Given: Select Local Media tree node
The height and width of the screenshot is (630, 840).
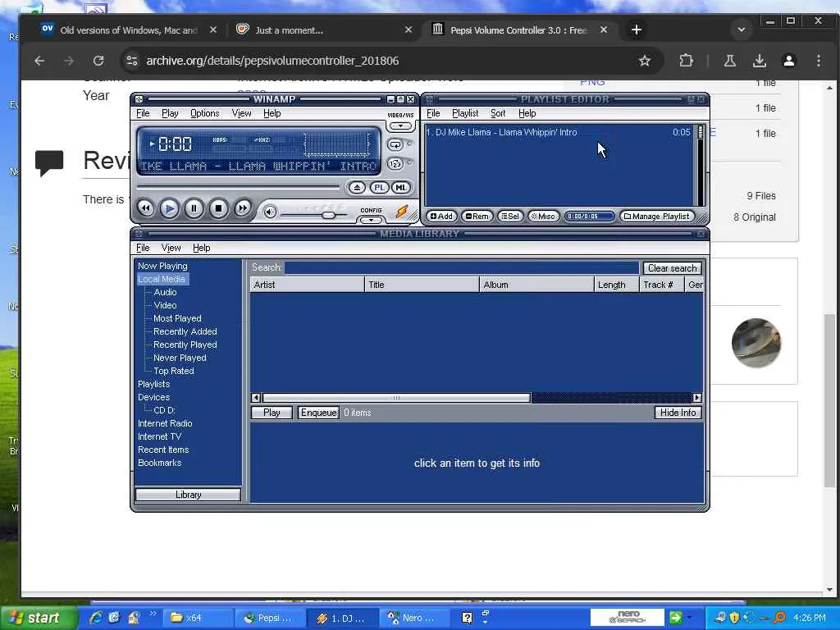Looking at the screenshot, I should [162, 279].
